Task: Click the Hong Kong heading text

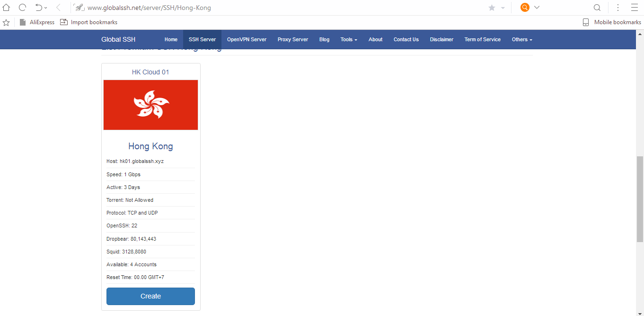Action: [150, 146]
